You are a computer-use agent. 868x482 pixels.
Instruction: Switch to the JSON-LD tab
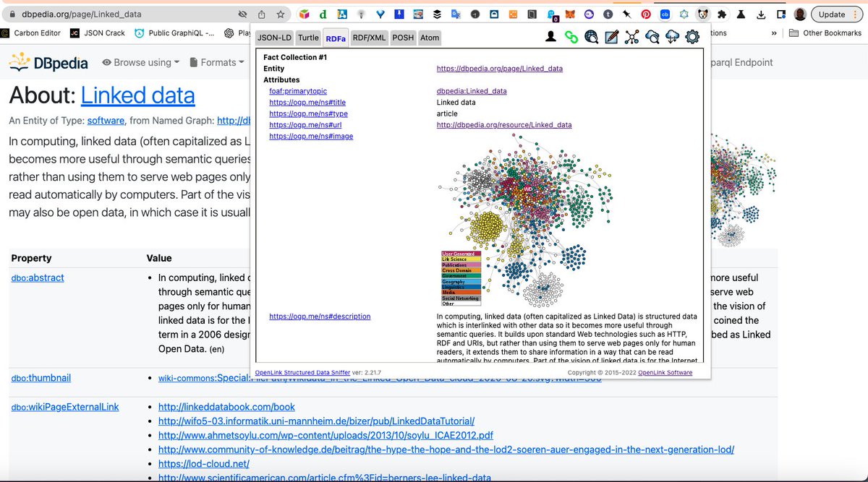pyautogui.click(x=274, y=38)
